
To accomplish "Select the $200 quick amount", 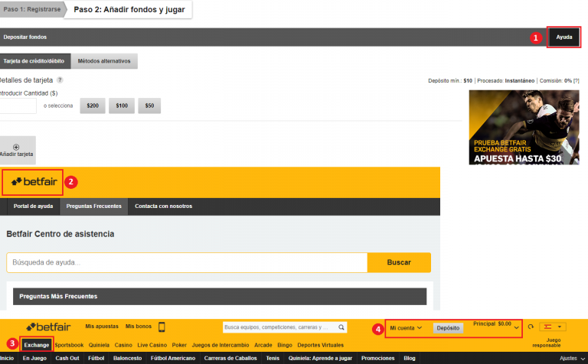I will (93, 106).
